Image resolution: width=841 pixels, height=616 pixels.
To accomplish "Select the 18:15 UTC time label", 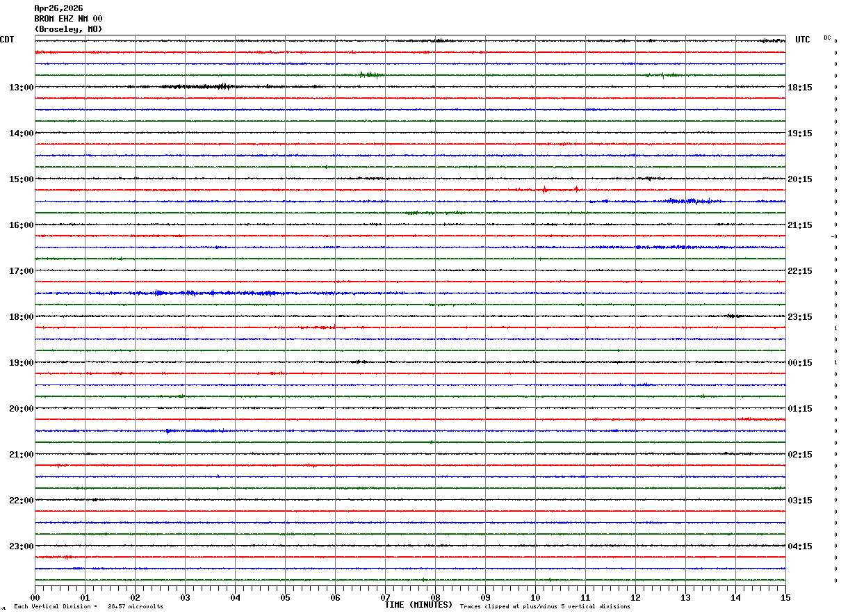I will [800, 88].
